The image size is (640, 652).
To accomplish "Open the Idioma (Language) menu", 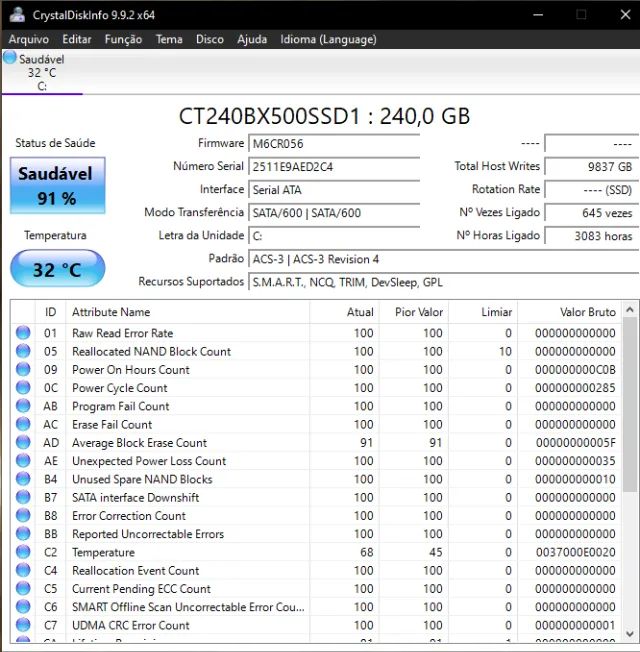I will coord(328,40).
